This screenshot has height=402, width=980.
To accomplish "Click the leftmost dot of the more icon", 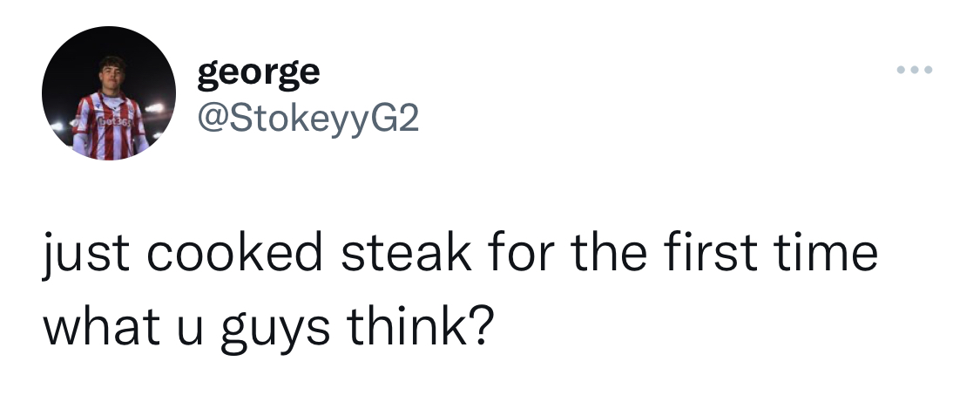I will point(902,70).
